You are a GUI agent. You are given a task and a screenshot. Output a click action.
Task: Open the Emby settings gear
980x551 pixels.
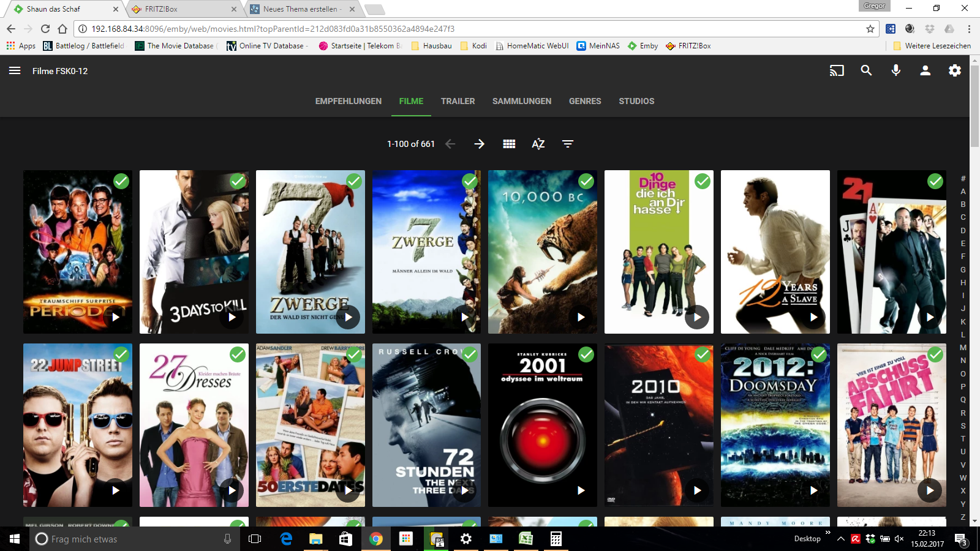[x=954, y=70]
